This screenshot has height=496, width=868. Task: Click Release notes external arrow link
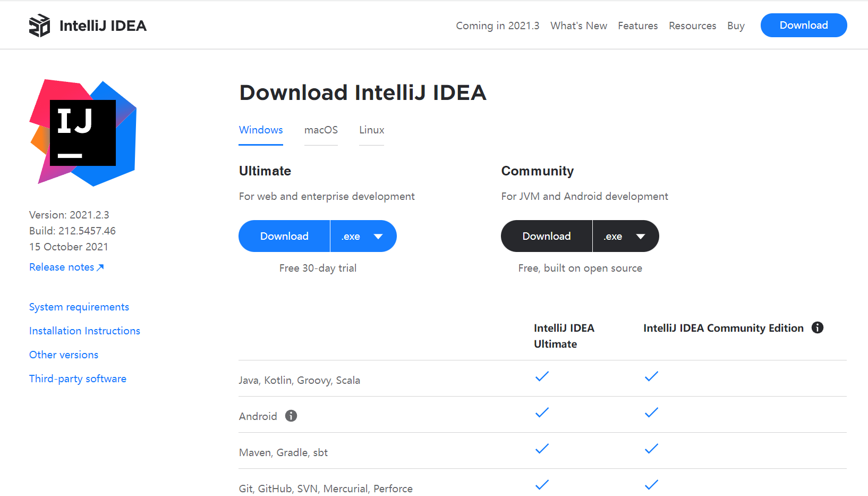click(66, 267)
